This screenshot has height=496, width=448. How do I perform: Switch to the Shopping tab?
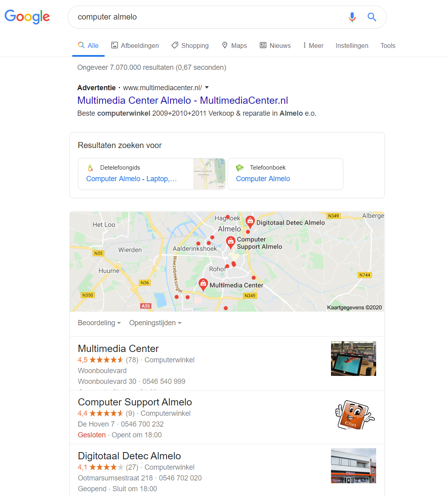(x=190, y=45)
